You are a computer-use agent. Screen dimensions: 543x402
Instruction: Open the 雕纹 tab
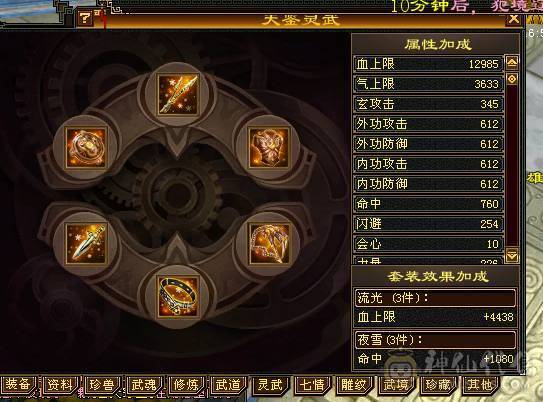click(354, 385)
